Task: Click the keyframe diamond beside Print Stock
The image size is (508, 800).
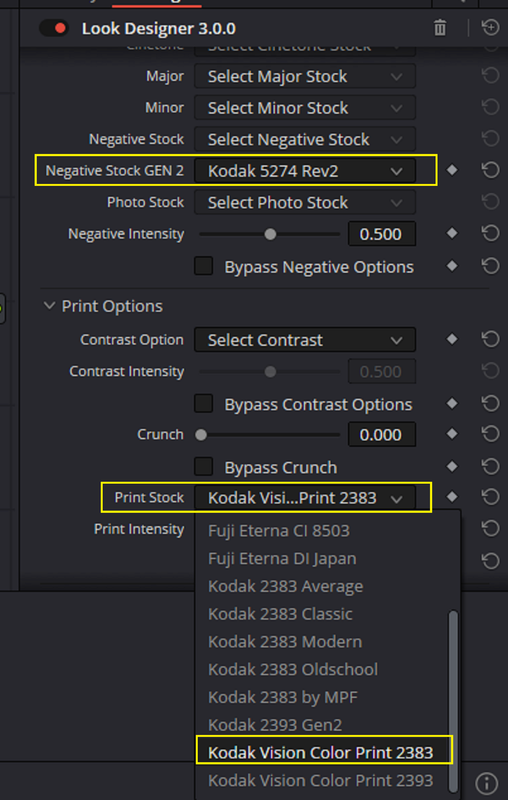Action: (452, 497)
